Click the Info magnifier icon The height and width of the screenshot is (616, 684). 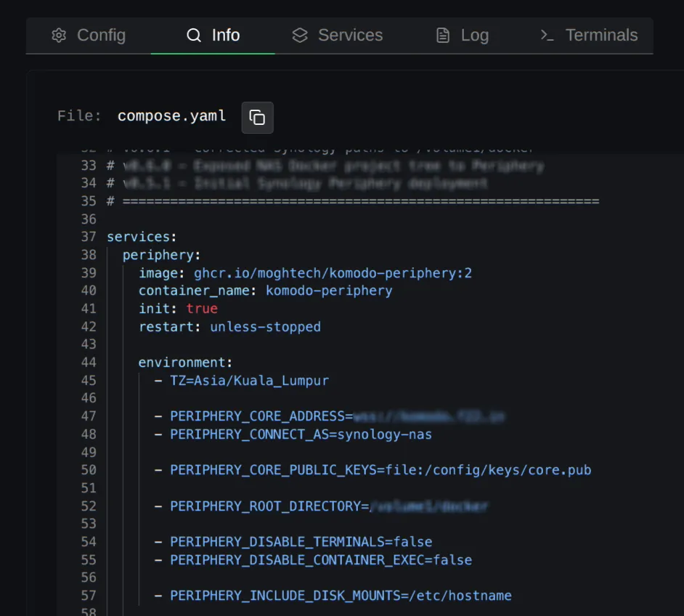click(194, 36)
